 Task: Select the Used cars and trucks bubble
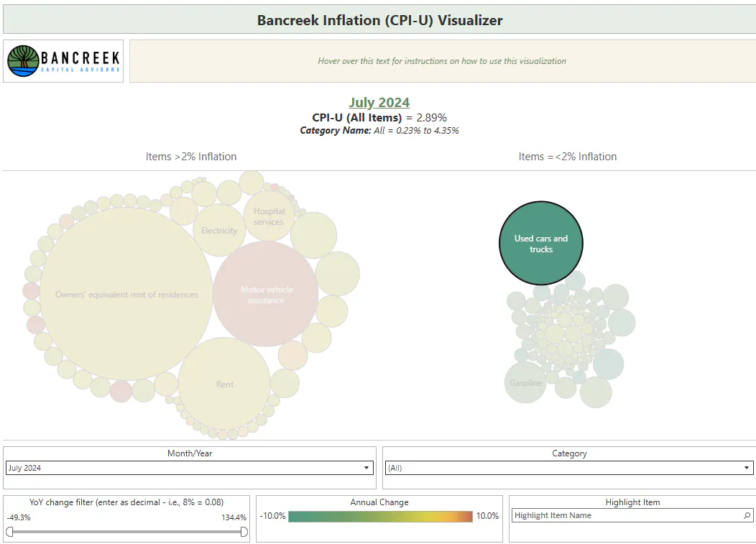[x=541, y=243]
